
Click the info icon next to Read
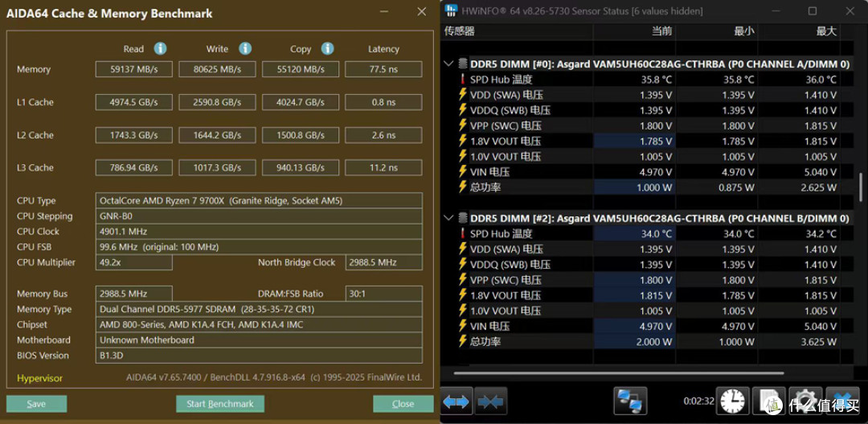click(x=160, y=49)
